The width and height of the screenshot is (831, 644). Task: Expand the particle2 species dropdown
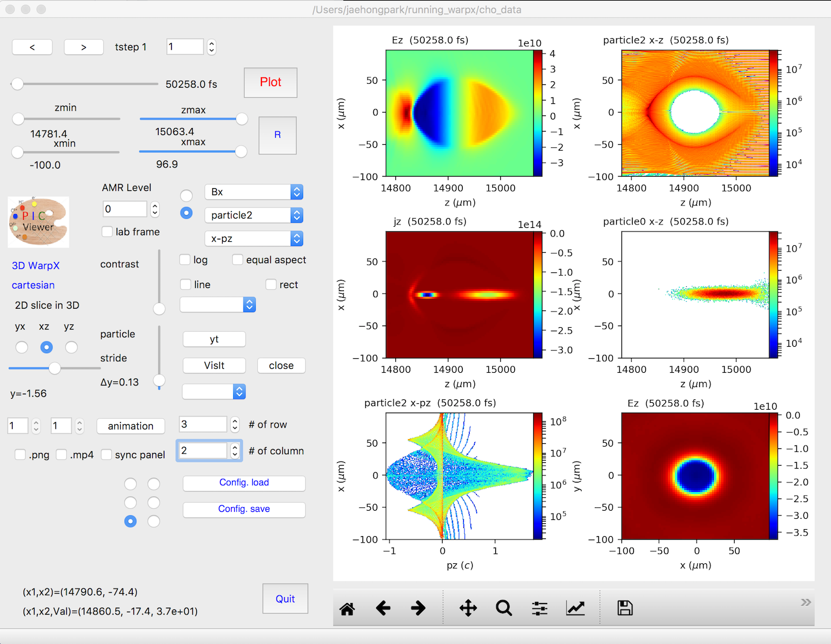click(x=254, y=215)
